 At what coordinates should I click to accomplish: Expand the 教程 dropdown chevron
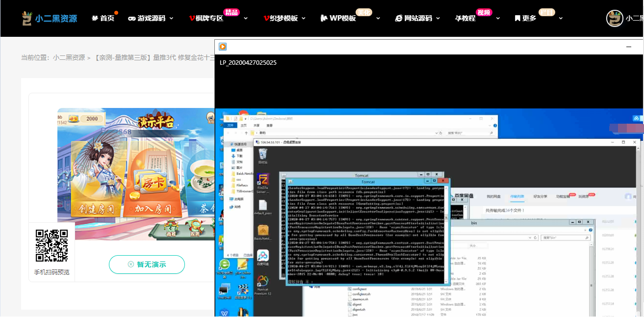[498, 18]
